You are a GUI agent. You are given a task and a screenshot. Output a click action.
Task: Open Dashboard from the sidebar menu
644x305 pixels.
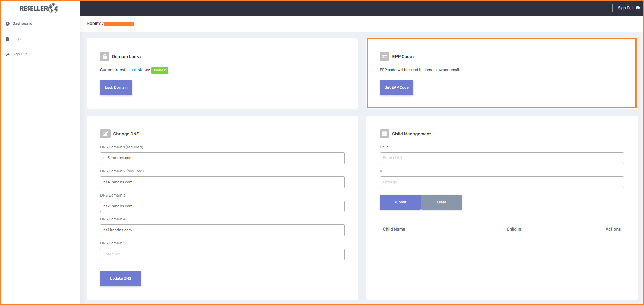(22, 24)
